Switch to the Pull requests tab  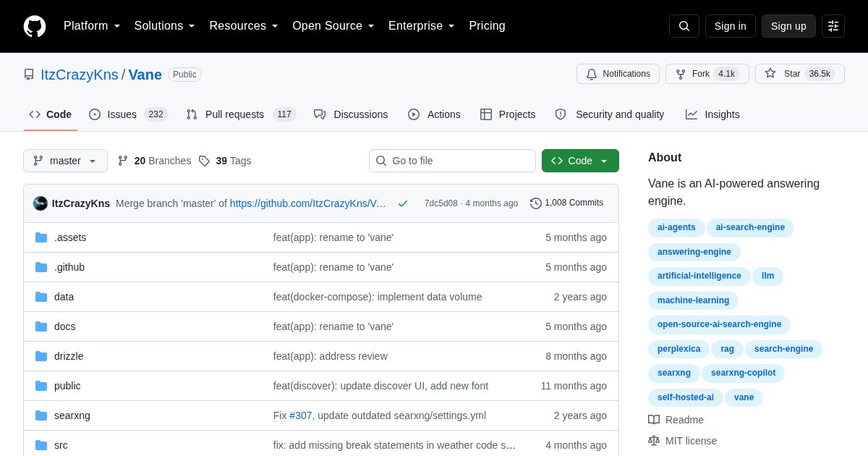(241, 114)
